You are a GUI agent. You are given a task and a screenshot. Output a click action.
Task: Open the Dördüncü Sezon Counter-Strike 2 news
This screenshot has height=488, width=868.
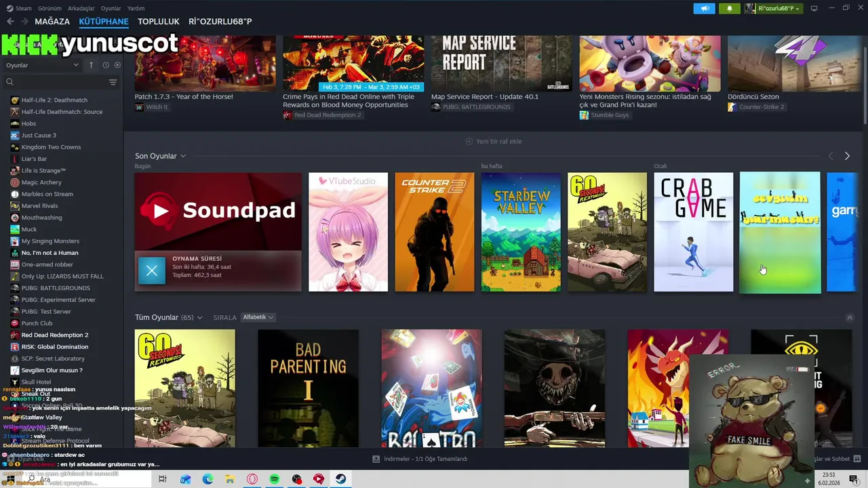click(x=753, y=97)
